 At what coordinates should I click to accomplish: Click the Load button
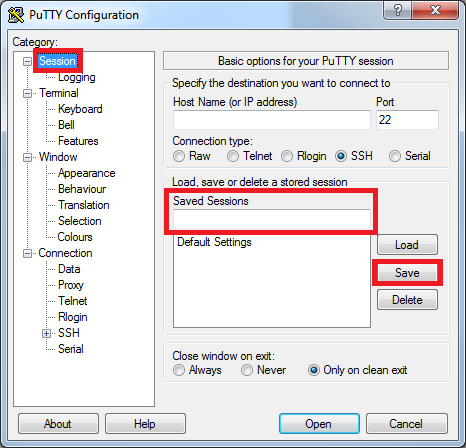[407, 245]
